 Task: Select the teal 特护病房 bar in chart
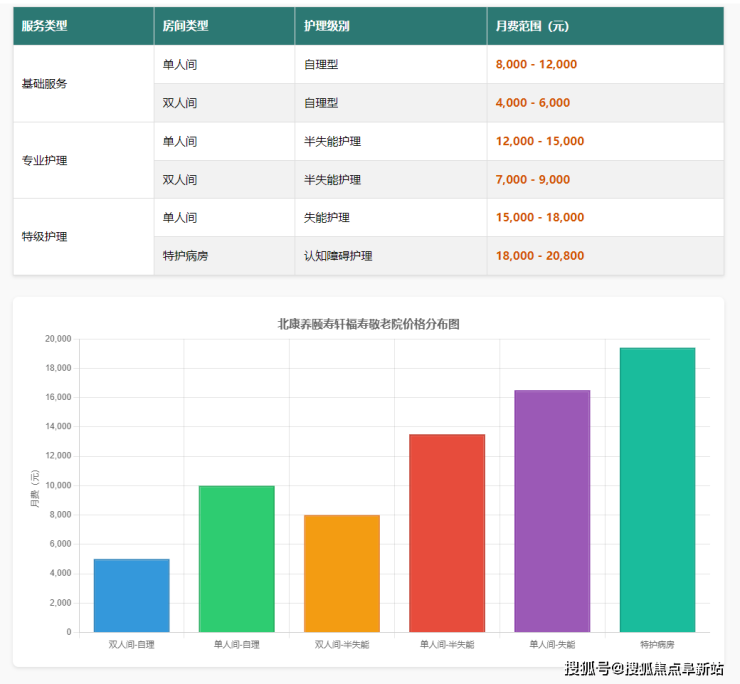pyautogui.click(x=657, y=490)
